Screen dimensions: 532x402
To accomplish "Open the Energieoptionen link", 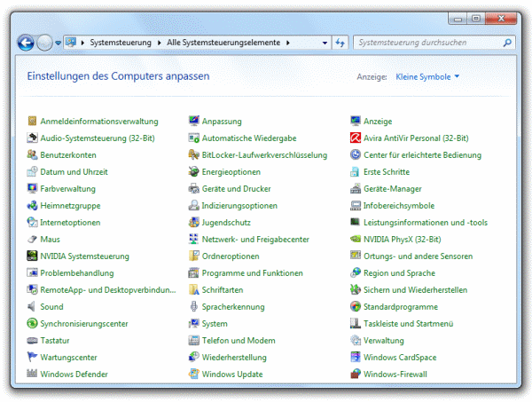I will tap(231, 172).
